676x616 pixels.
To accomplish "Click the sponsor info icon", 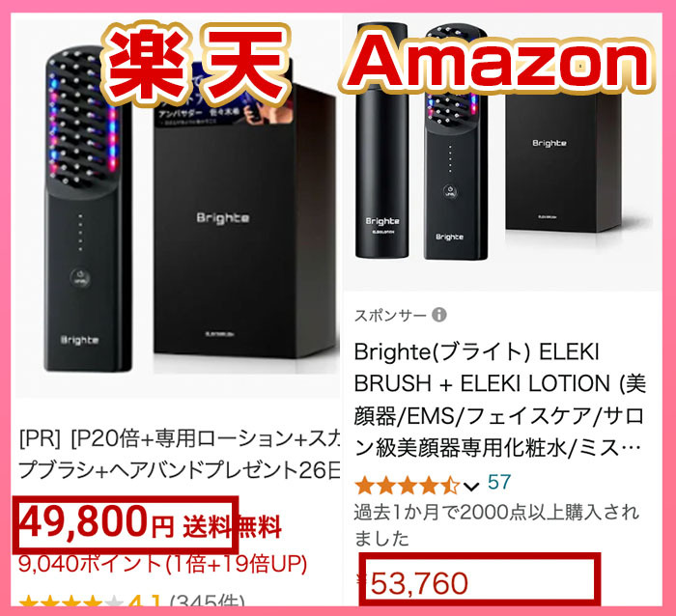I will 438,315.
